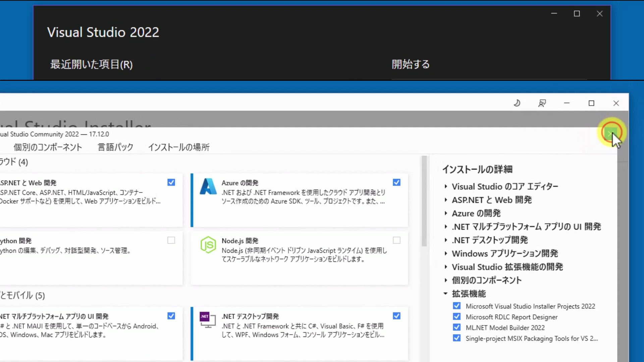Click the .NET desktop development icon
The height and width of the screenshot is (362, 644).
208,320
